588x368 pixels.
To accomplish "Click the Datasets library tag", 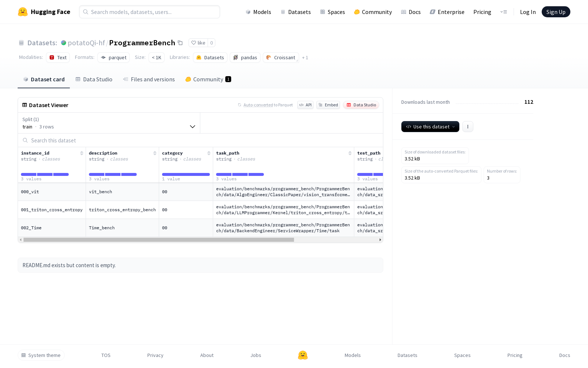I will (210, 57).
